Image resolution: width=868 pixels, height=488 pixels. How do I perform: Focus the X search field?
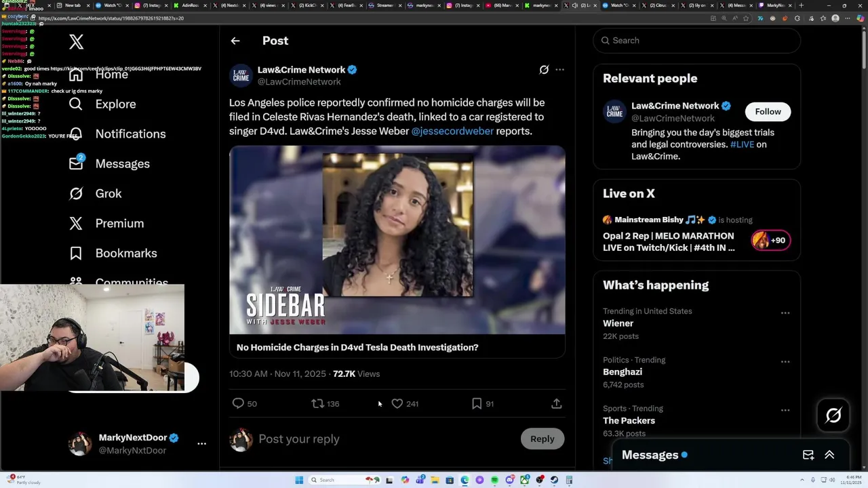point(697,41)
